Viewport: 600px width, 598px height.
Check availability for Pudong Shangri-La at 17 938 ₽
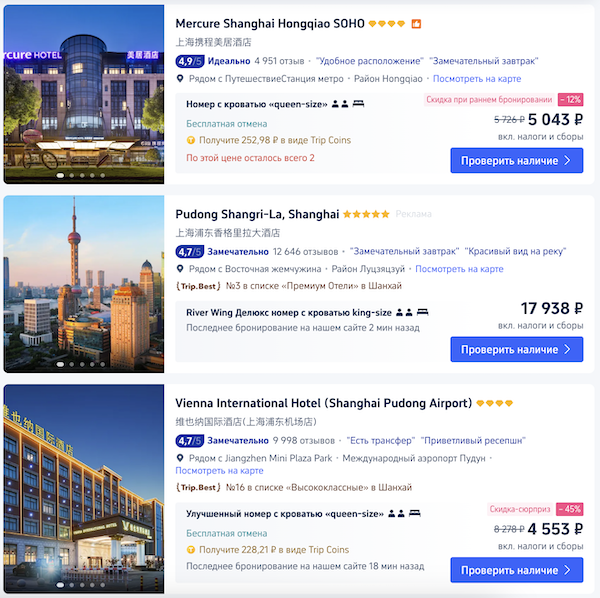coord(517,349)
